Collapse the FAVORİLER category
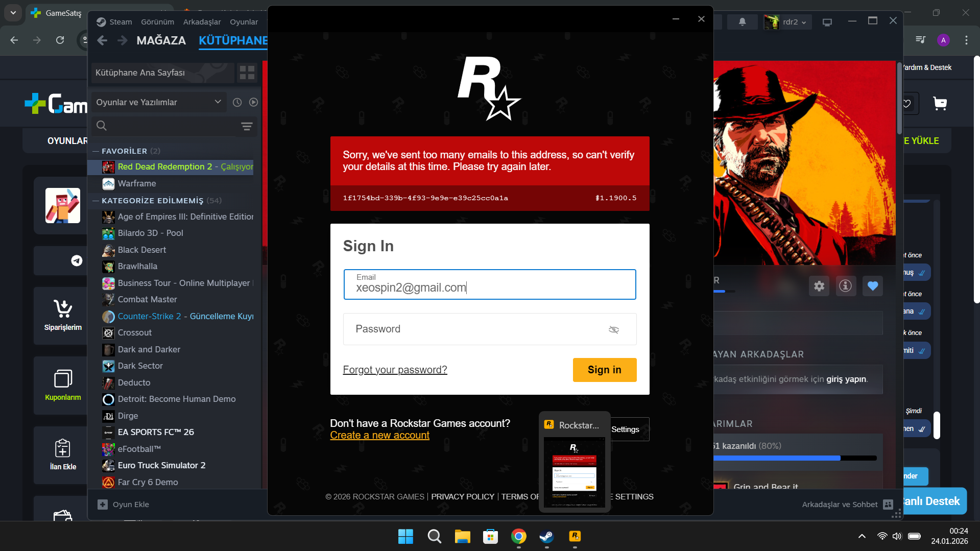This screenshot has width=980, height=551. click(x=95, y=151)
